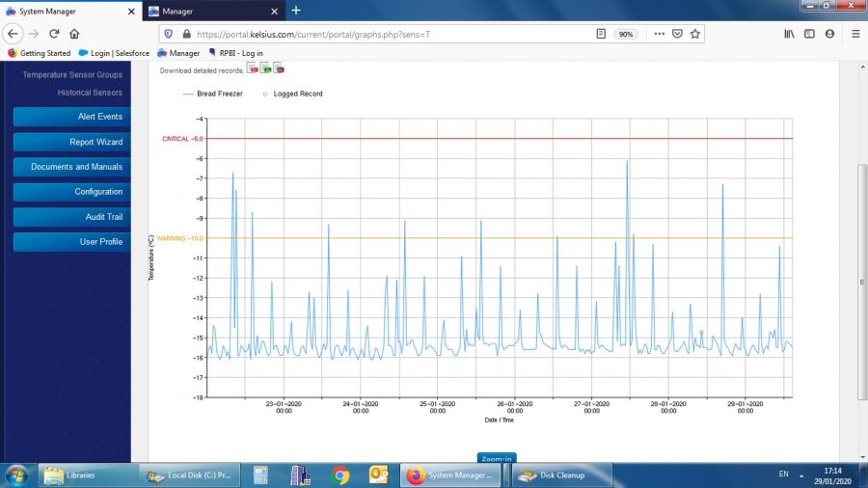This screenshot has width=868, height=488.
Task: Show hidden system tray icons
Action: point(801,475)
